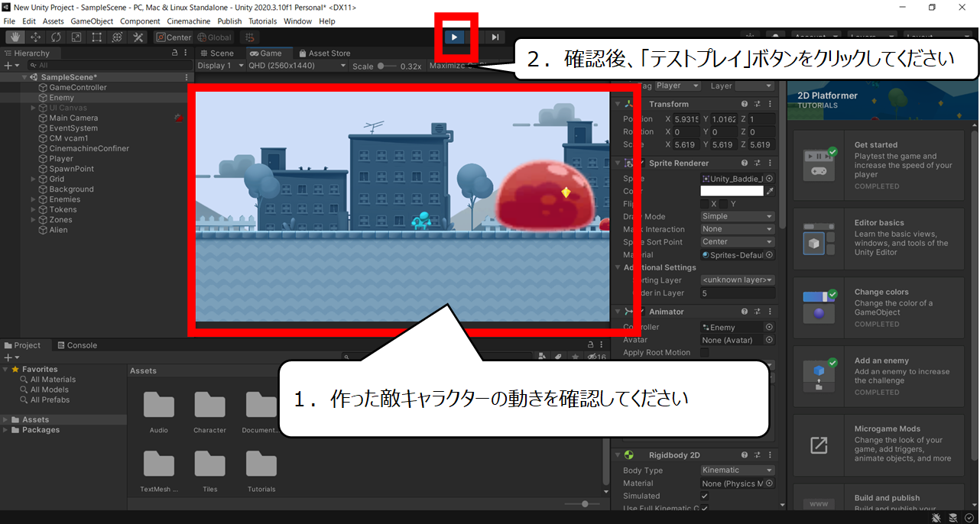The height and width of the screenshot is (524, 980).
Task: Open Animator component help icon
Action: click(x=745, y=312)
